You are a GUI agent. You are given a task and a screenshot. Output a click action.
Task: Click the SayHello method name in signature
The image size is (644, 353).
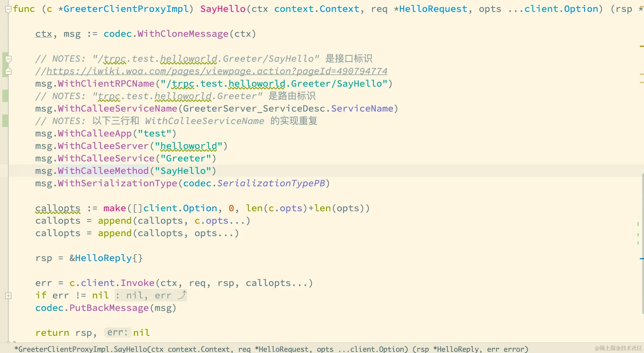(223, 9)
